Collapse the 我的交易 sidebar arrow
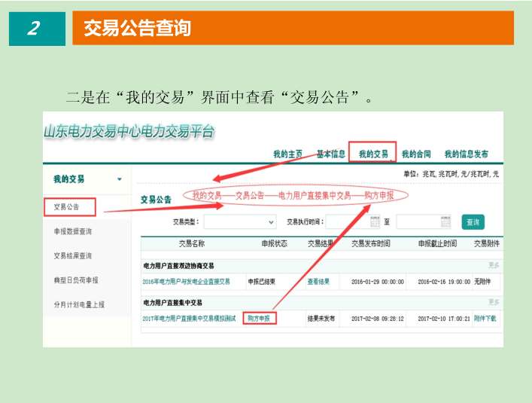The height and width of the screenshot is (403, 532). pos(119,179)
